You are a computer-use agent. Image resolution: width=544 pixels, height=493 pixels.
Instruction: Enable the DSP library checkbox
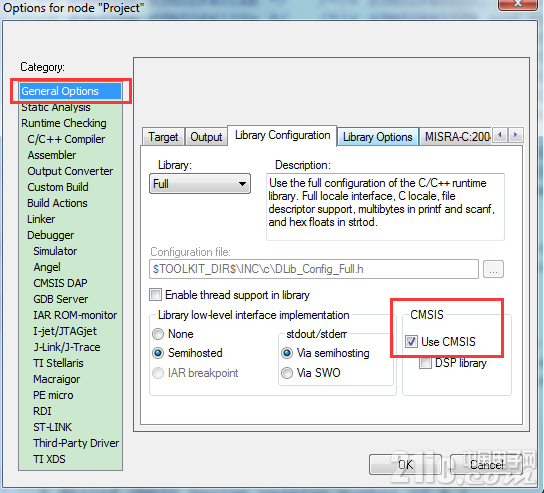[x=425, y=363]
